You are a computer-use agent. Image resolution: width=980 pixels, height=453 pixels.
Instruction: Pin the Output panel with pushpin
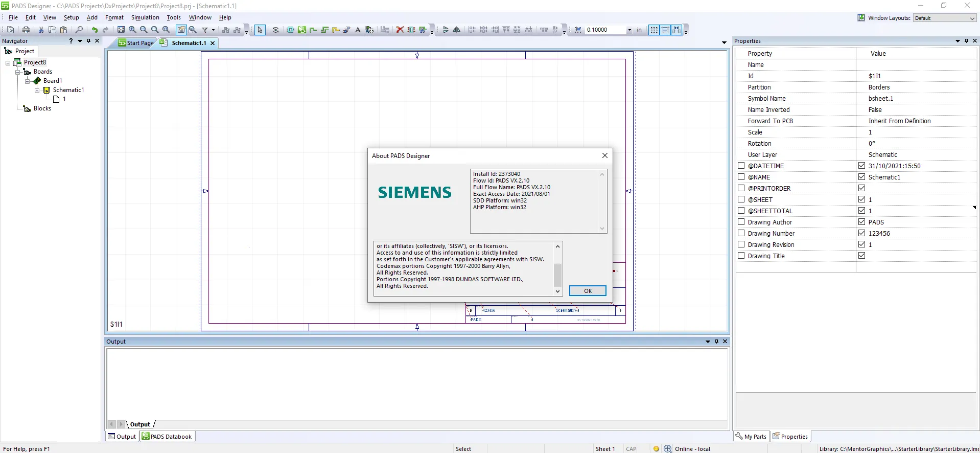pos(716,342)
